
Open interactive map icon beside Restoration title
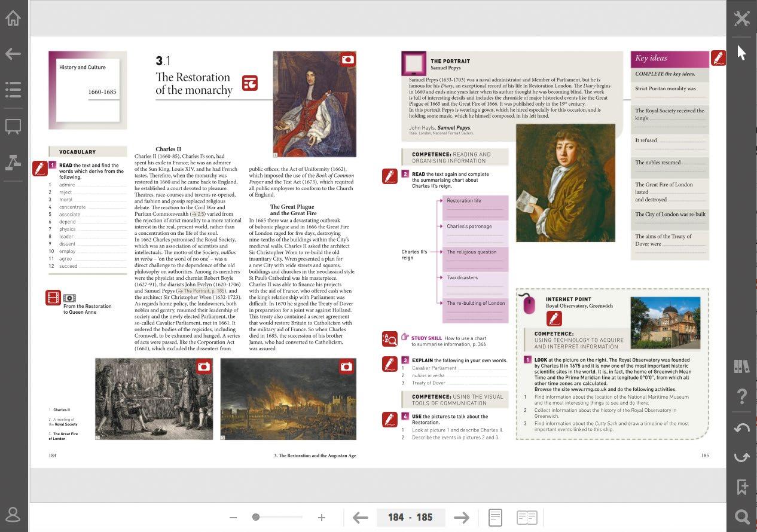(x=250, y=83)
